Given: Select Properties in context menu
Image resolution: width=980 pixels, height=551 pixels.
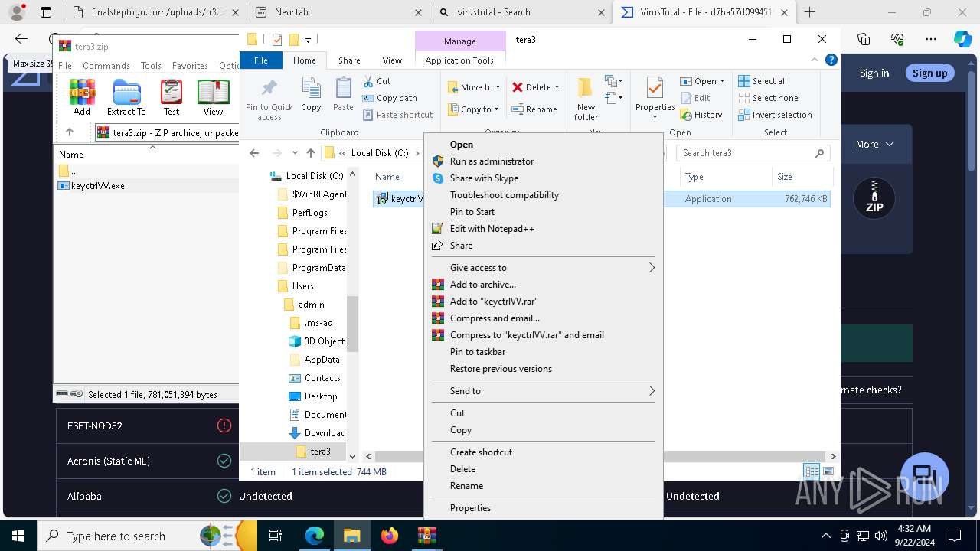Looking at the screenshot, I should coord(543,507).
